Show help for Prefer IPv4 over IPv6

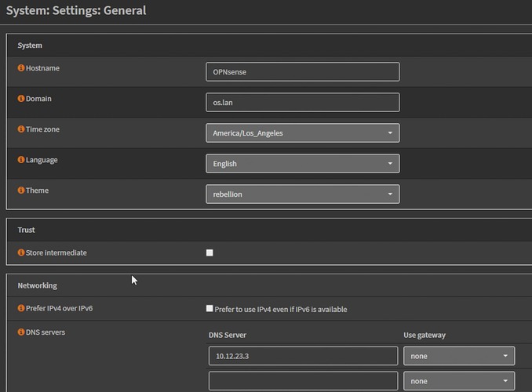click(x=21, y=309)
